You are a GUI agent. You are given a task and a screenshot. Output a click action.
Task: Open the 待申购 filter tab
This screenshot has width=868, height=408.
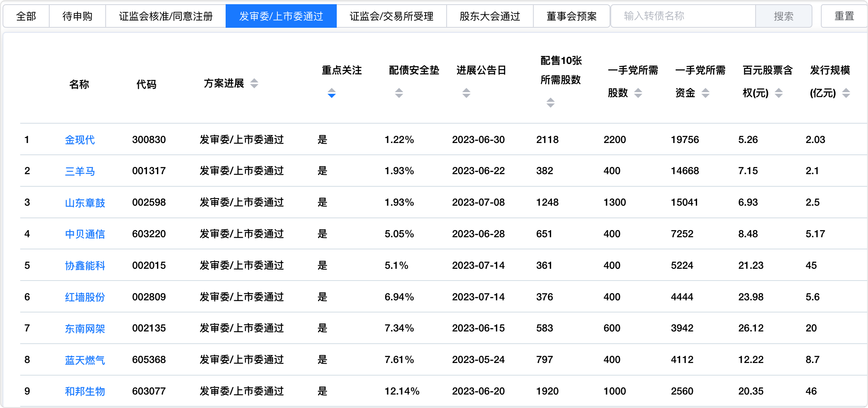pos(77,16)
